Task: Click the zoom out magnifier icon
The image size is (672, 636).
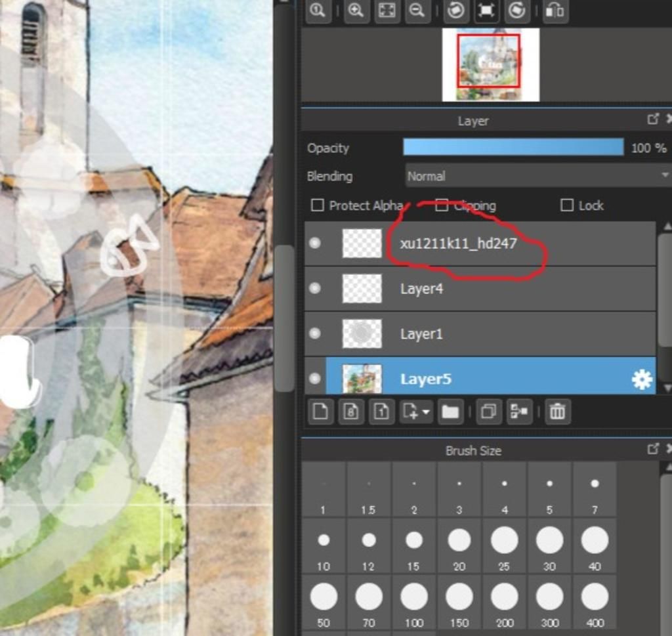Action: tap(417, 10)
